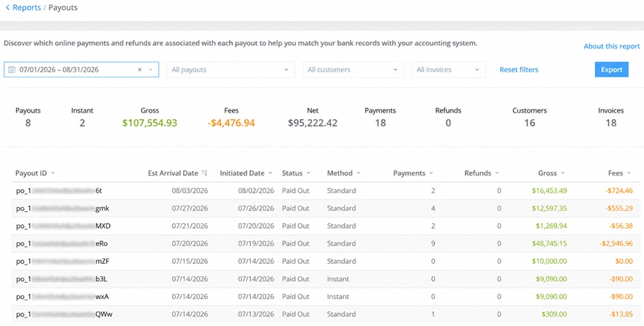Open the All customers dropdown
The image size is (644, 326).
click(x=353, y=69)
